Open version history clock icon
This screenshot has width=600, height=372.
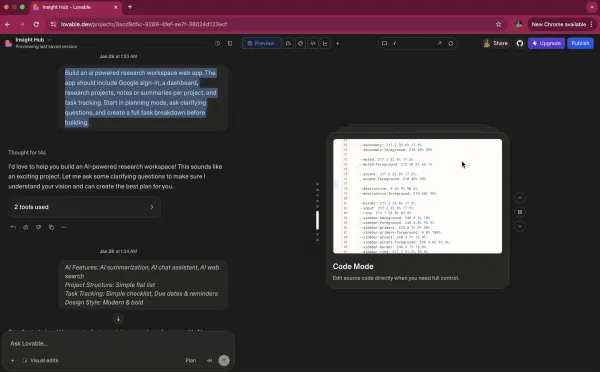tap(217, 43)
